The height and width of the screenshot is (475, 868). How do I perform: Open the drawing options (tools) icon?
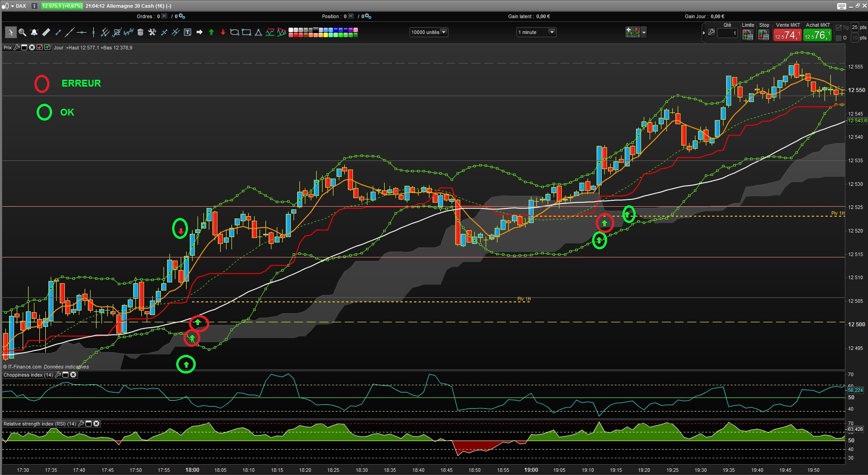151,32
